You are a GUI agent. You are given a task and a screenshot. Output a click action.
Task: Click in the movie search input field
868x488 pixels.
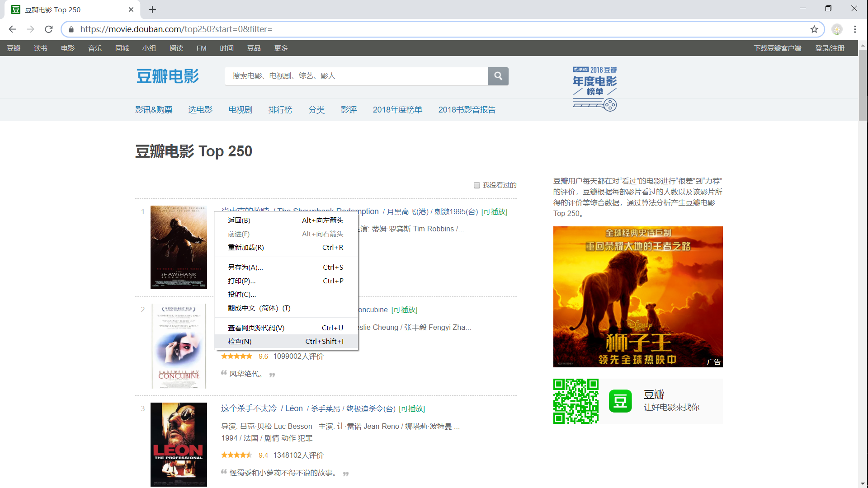356,76
